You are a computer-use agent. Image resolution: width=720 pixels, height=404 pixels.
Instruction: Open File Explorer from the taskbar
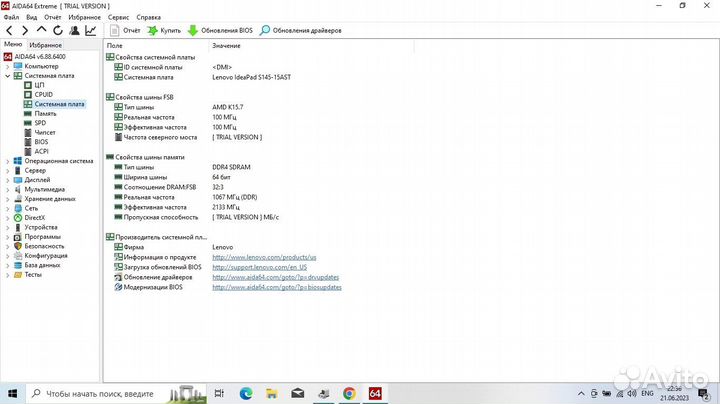tap(271, 393)
